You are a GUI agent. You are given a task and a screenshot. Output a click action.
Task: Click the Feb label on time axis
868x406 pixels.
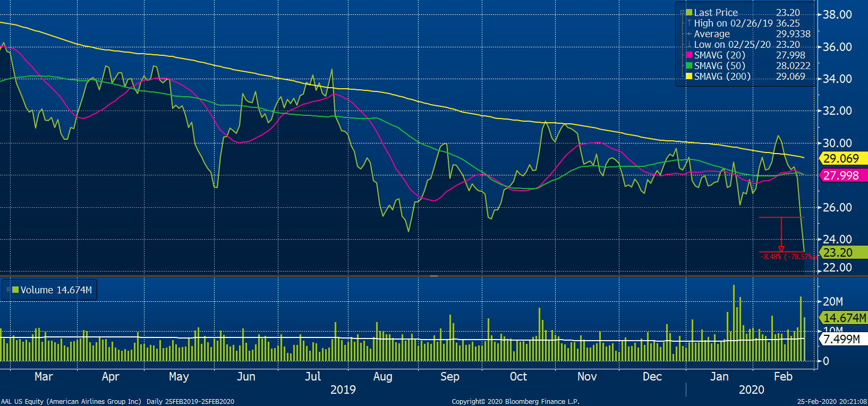(783, 376)
